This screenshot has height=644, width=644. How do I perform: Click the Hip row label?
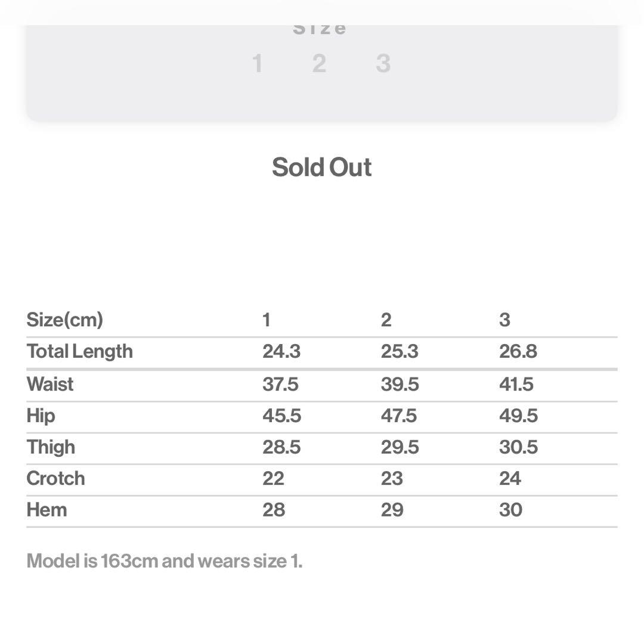point(41,416)
